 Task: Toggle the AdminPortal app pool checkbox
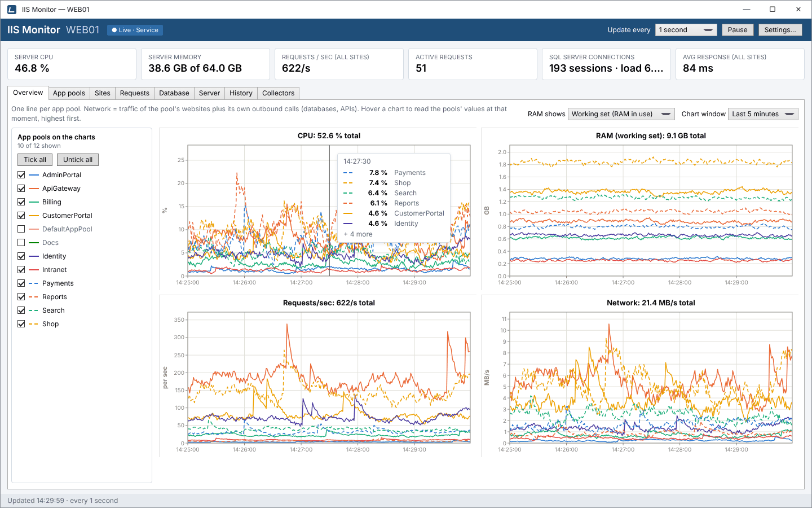tap(21, 175)
